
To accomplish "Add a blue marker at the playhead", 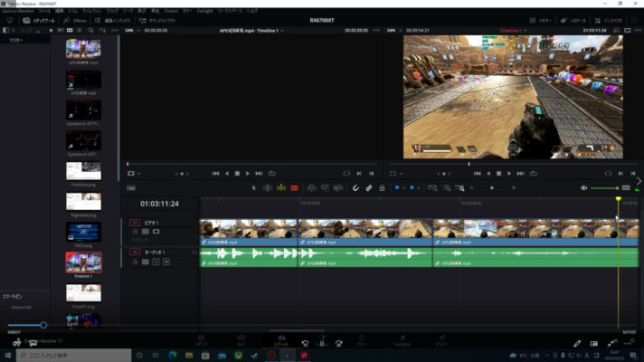I will point(412,187).
